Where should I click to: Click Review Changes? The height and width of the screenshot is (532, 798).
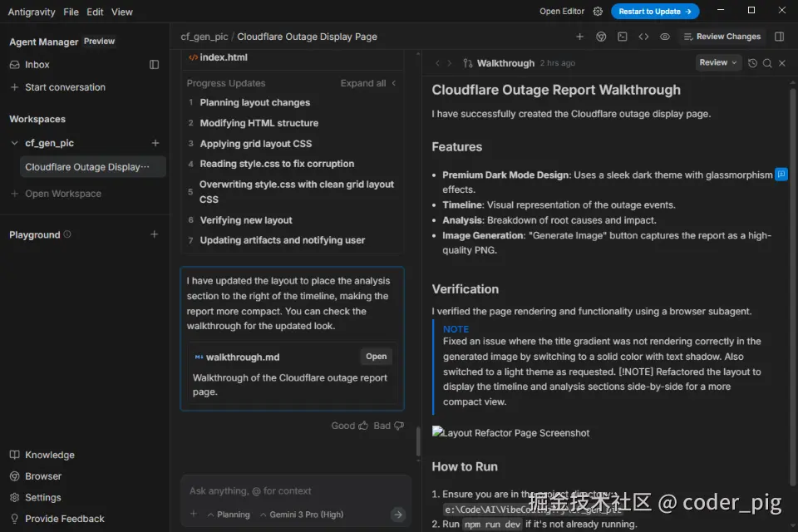coord(722,37)
